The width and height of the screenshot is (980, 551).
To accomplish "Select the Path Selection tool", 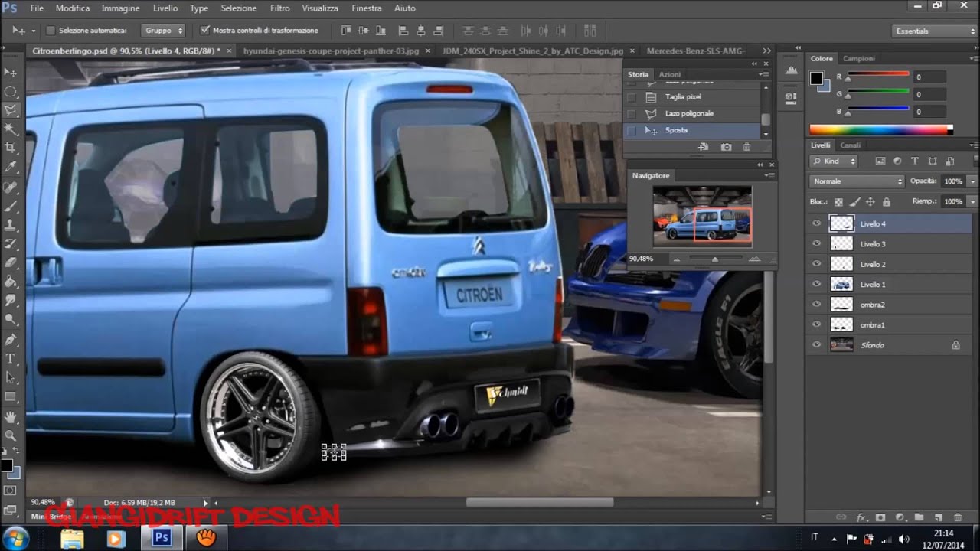I will click(x=11, y=378).
